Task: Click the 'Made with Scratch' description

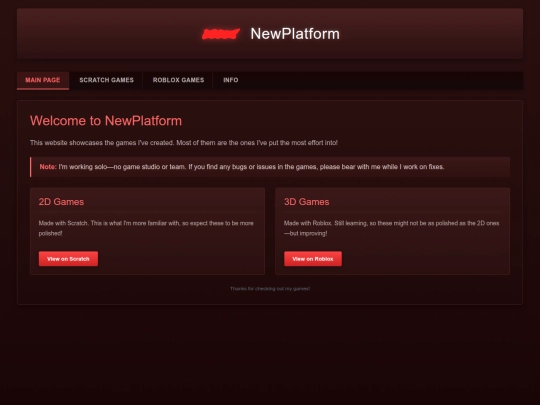Action: pos(146,228)
